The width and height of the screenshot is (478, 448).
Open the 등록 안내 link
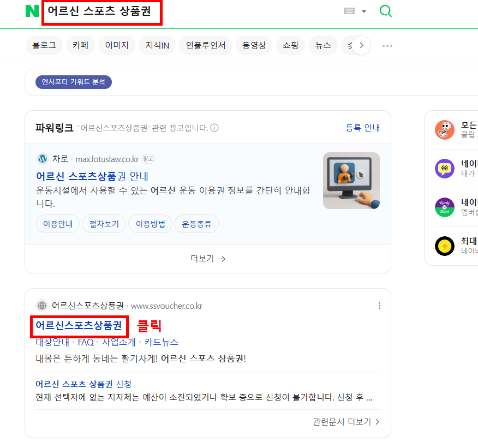tap(363, 128)
